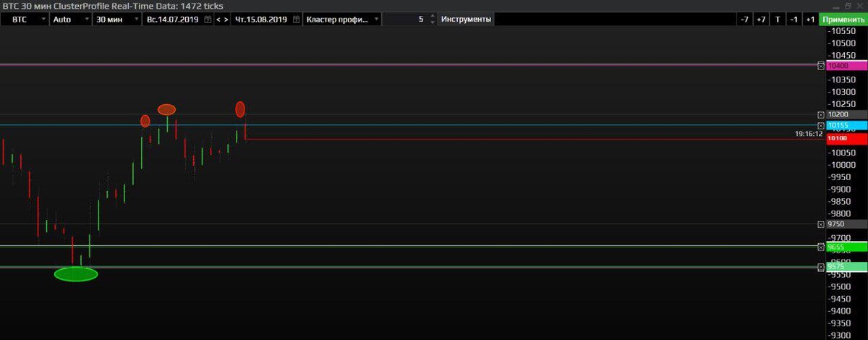The width and height of the screenshot is (868, 340).
Task: Click the +1 day button
Action: coord(811,20)
